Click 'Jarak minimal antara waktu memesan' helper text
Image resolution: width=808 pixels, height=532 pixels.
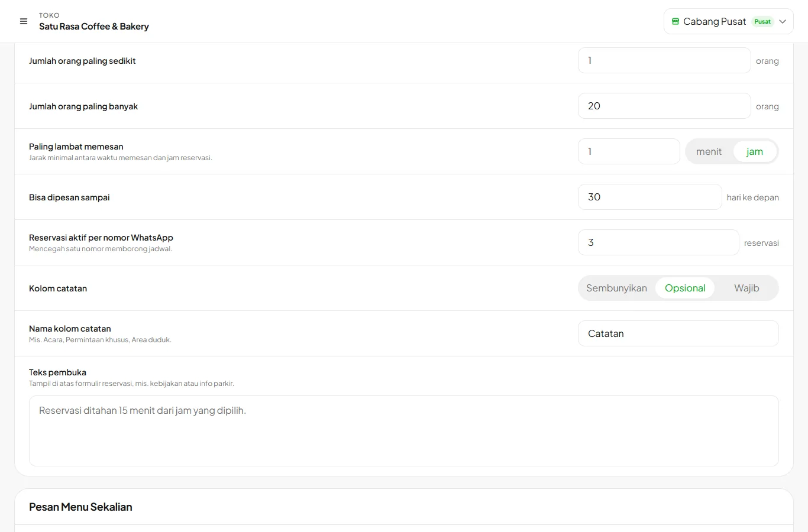pos(121,158)
